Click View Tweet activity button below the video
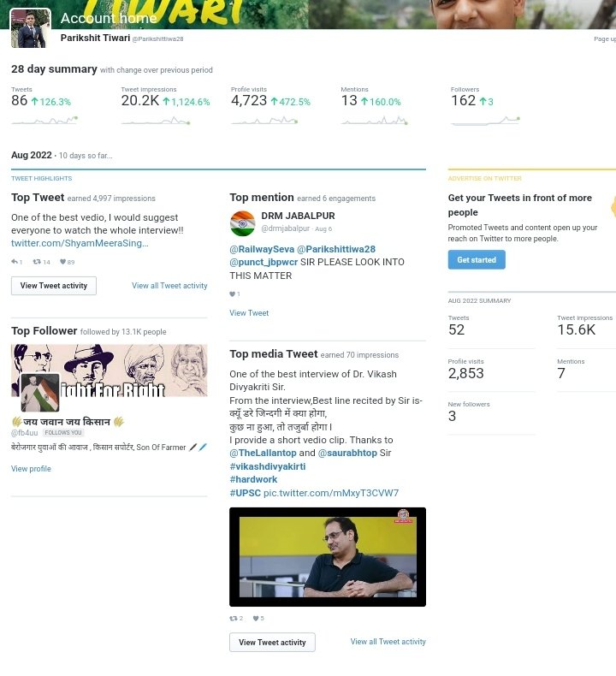The image size is (616, 676). click(272, 643)
